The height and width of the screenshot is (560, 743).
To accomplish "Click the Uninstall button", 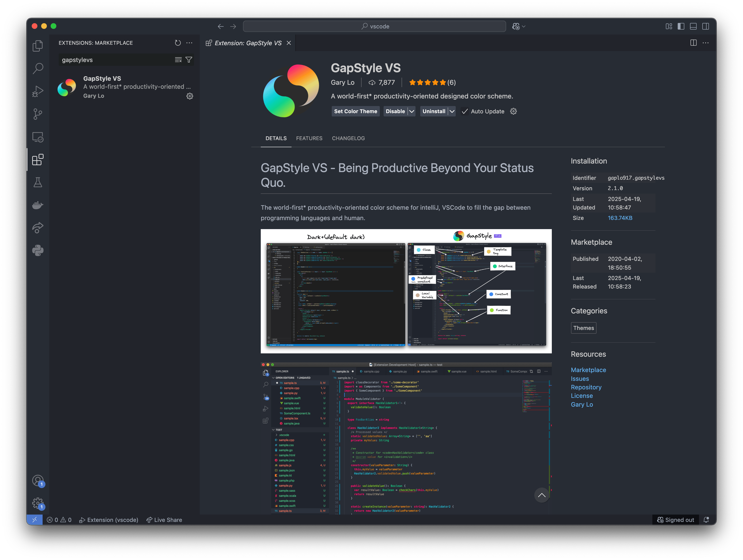I will coord(434,111).
